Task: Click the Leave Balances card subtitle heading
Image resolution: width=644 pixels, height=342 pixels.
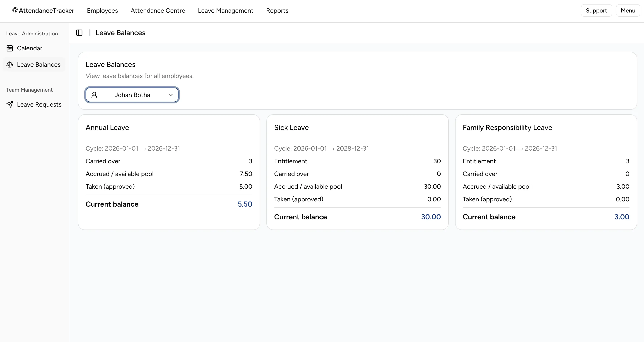Action: tap(111, 64)
